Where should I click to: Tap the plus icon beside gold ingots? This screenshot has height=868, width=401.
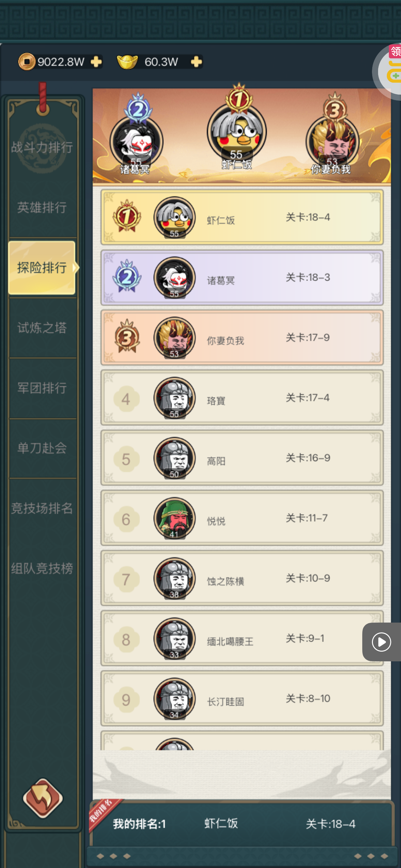point(196,62)
